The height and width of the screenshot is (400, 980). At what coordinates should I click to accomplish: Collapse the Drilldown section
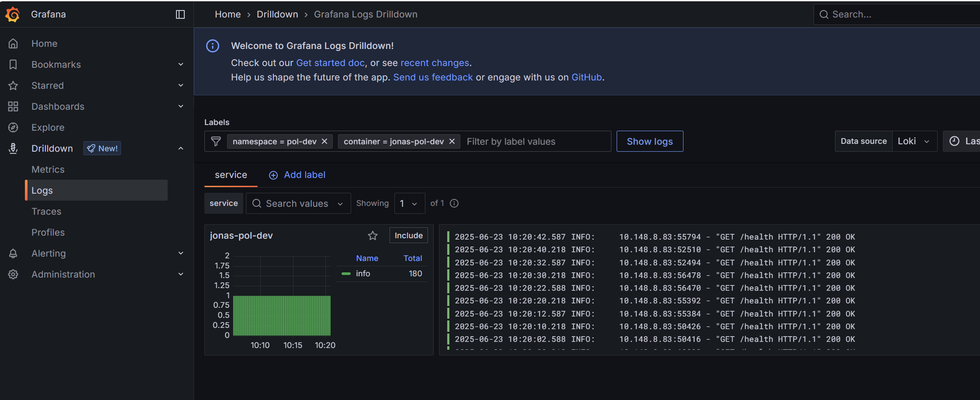point(181,149)
